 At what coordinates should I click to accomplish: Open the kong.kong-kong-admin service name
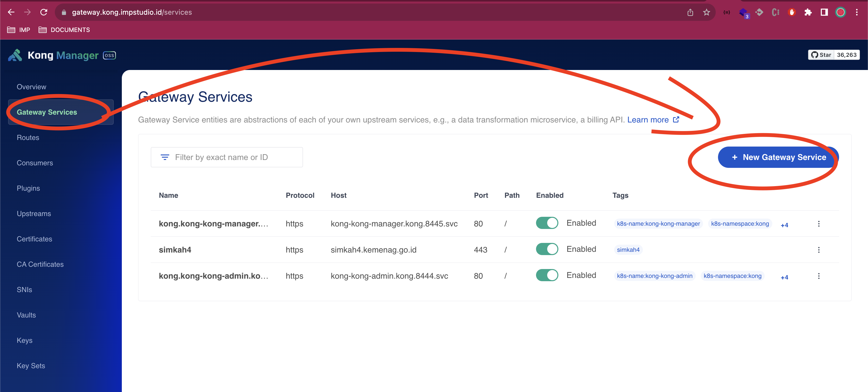click(x=214, y=276)
